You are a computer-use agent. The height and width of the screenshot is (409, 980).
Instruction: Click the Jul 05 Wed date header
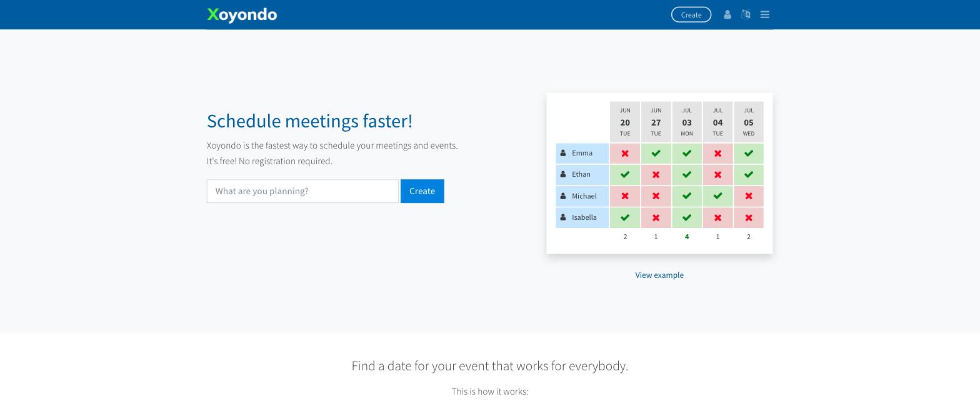tap(749, 122)
